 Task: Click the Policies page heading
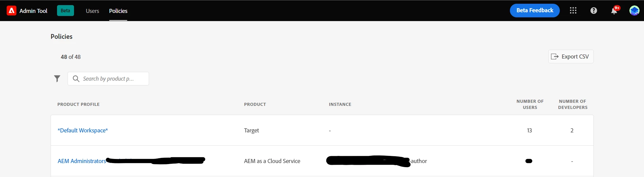(61, 36)
